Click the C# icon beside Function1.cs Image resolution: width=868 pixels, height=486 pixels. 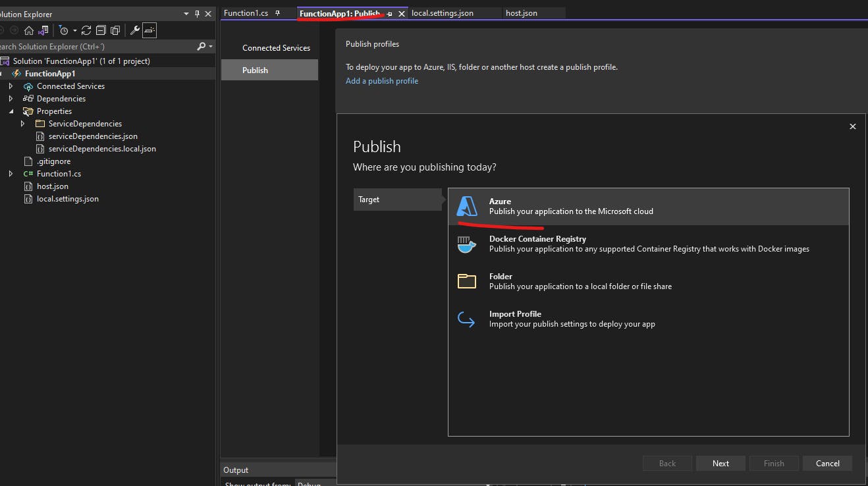[28, 174]
